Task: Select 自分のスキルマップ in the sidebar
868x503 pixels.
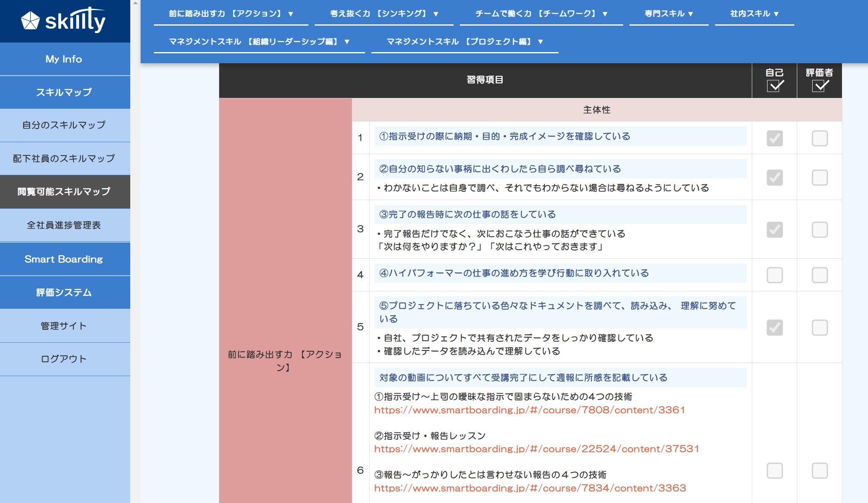Action: [x=65, y=125]
